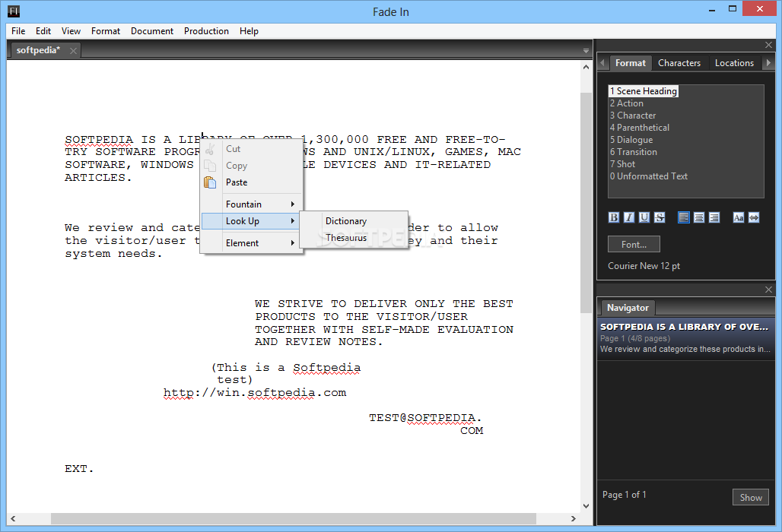This screenshot has height=532, width=782.
Task: Click the vertical scrollbar thumb
Action: (x=586, y=203)
